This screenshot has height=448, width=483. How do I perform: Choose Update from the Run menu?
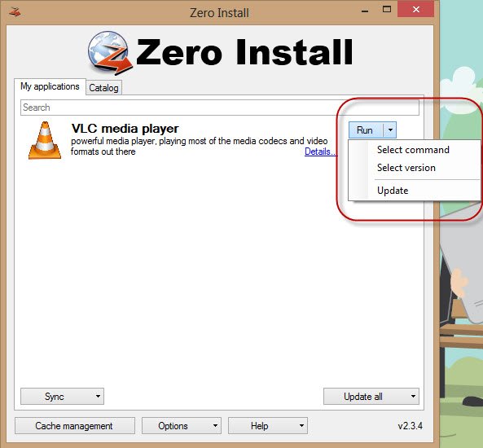pyautogui.click(x=393, y=191)
